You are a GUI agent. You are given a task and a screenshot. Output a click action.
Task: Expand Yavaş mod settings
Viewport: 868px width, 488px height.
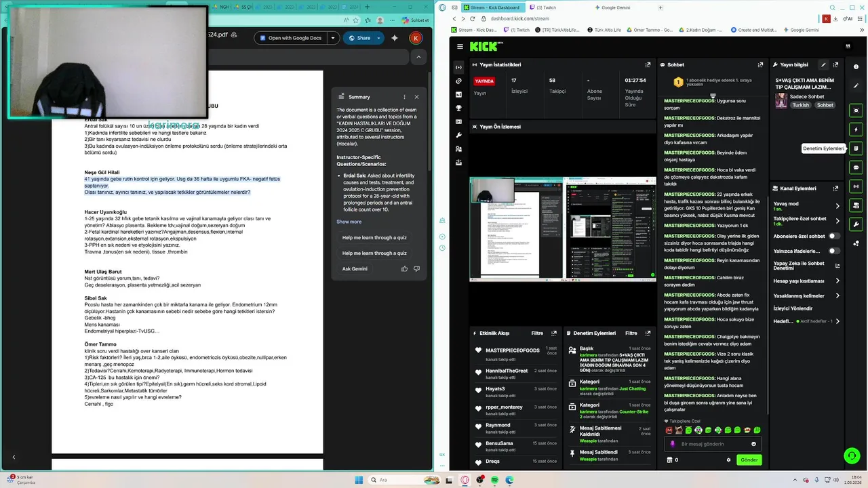(x=837, y=206)
